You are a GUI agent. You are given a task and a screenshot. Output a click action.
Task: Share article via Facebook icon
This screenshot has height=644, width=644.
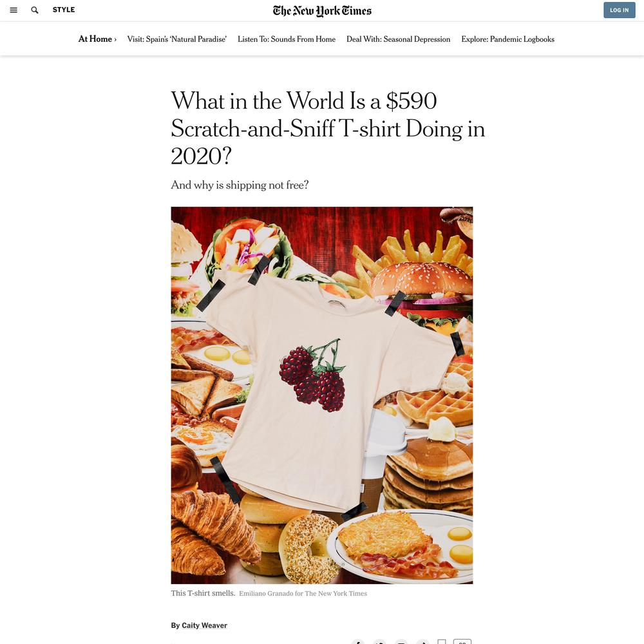(357, 642)
